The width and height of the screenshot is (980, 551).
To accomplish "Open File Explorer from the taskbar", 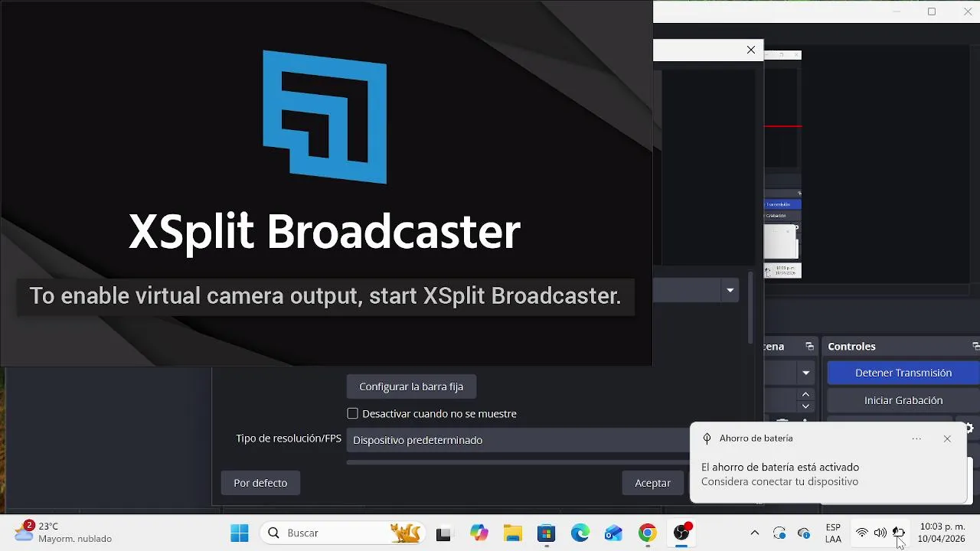I will click(513, 533).
